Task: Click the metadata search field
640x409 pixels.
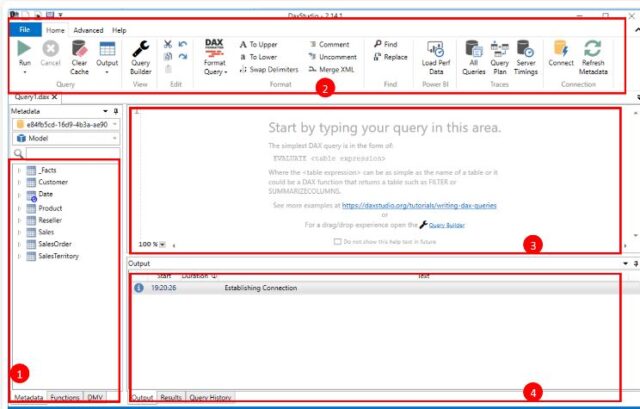Action: coord(73,153)
